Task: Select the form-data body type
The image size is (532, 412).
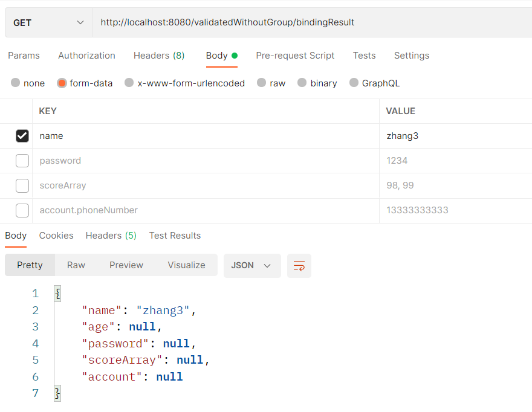Action: pos(85,83)
